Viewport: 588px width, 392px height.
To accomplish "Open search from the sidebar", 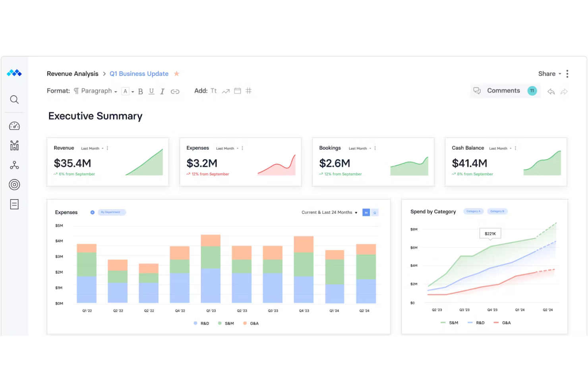I will (x=14, y=100).
